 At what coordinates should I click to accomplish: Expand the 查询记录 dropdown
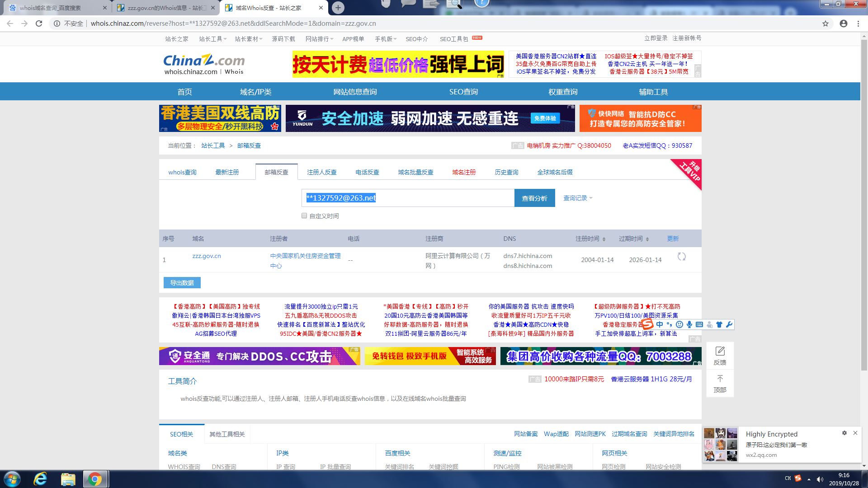click(578, 198)
